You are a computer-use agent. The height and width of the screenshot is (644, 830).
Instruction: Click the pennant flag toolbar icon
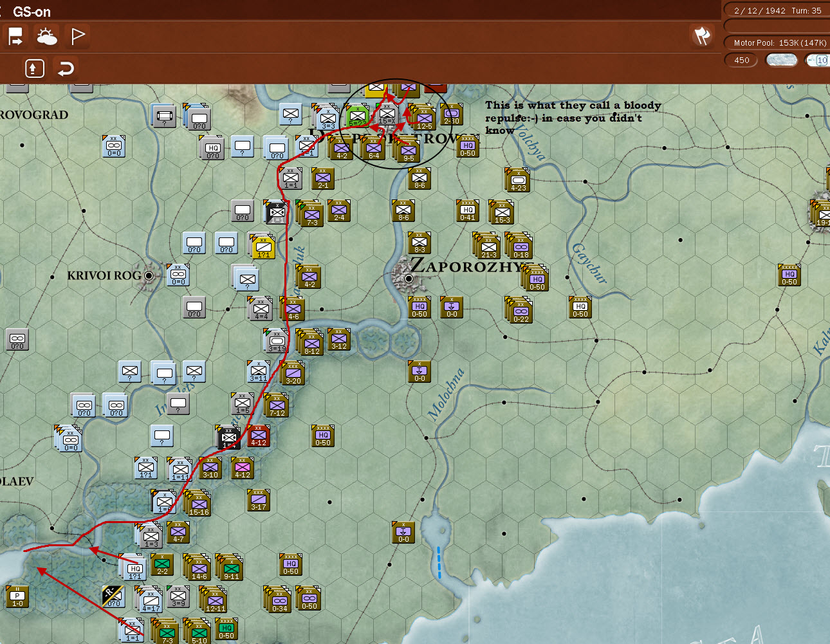point(78,37)
